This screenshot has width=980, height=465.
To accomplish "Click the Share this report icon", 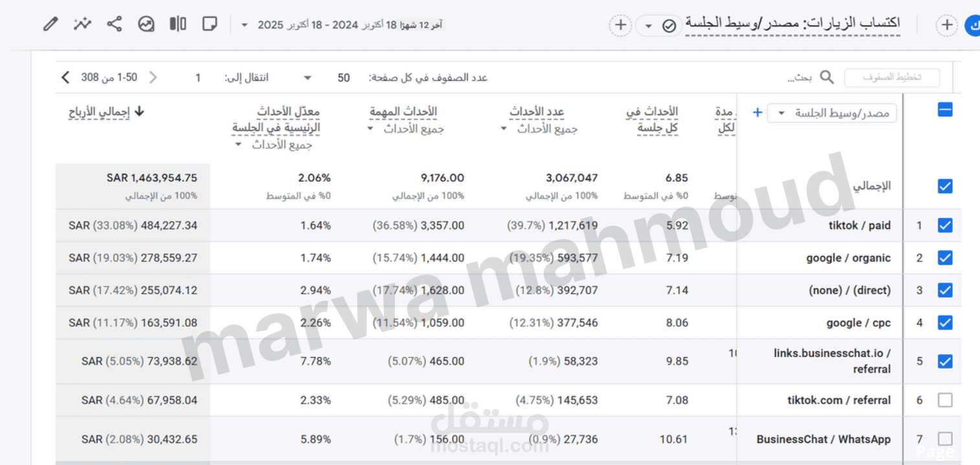I will point(114,23).
